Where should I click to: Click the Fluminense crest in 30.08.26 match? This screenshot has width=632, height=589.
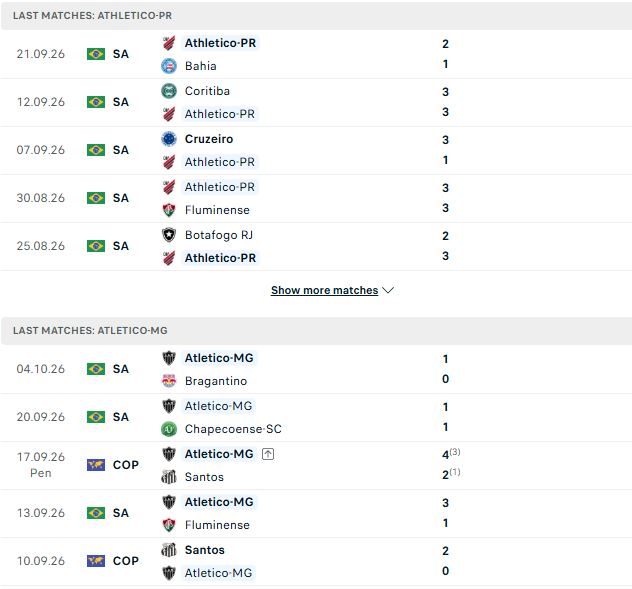pos(169,210)
